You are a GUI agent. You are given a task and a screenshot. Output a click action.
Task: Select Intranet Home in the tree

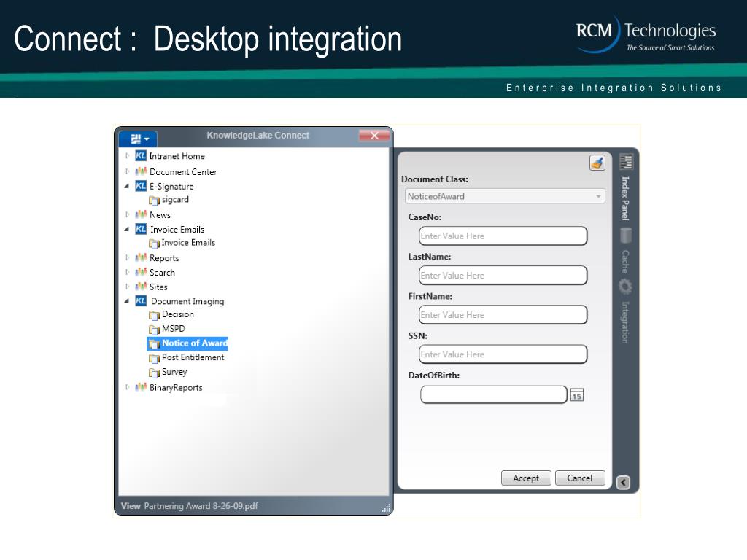tap(177, 156)
